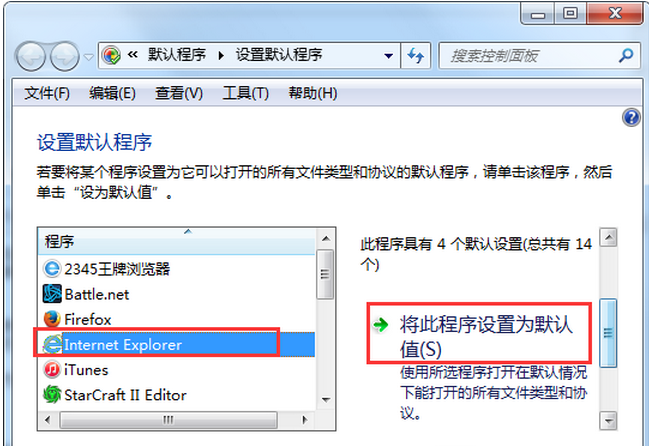The image size is (649, 446).
Task: Open the 文件(F) menu
Action: (47, 93)
